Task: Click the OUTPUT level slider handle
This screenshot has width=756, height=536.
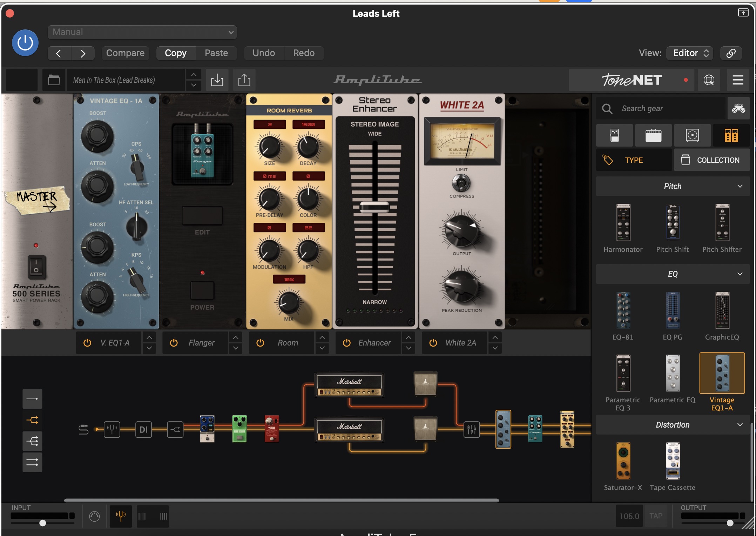Action: pyautogui.click(x=730, y=523)
